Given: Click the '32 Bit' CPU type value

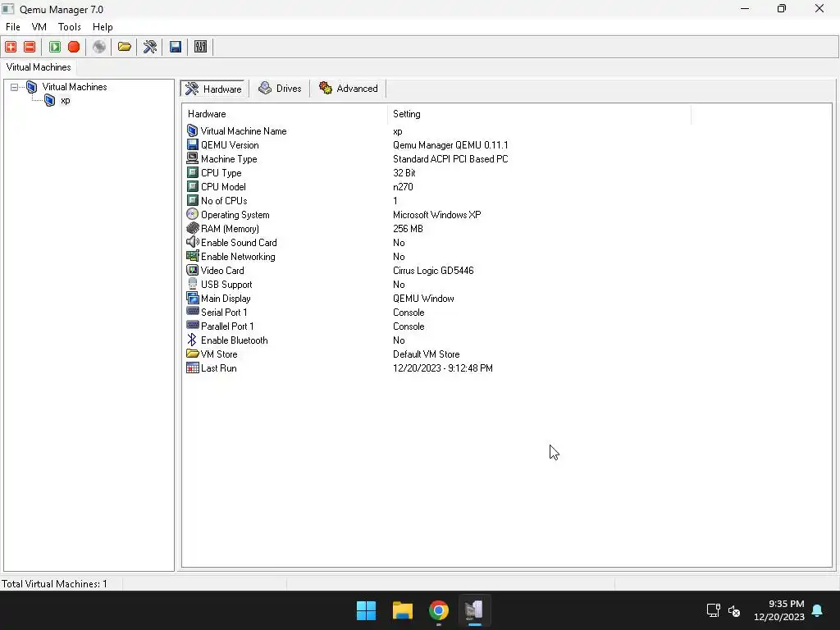Looking at the screenshot, I should point(404,172).
